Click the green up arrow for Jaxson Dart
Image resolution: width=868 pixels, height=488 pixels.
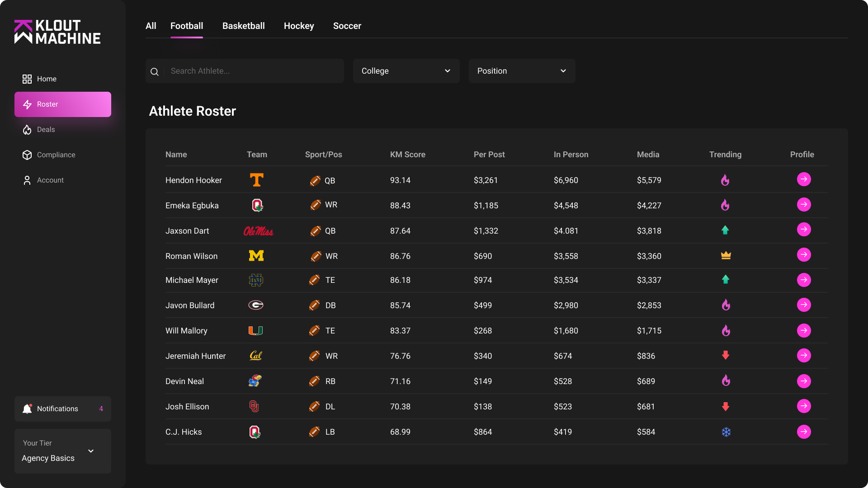[x=725, y=230]
